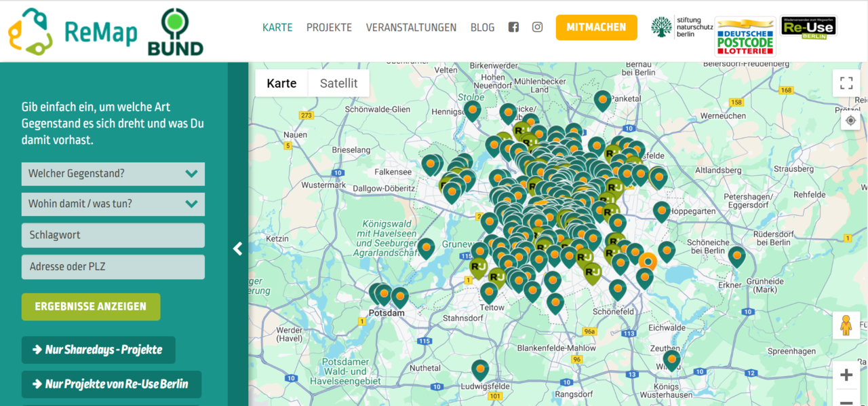The image size is (868, 406).
Task: Open the VERANSTALTUNGEN navigation item
Action: (x=411, y=28)
